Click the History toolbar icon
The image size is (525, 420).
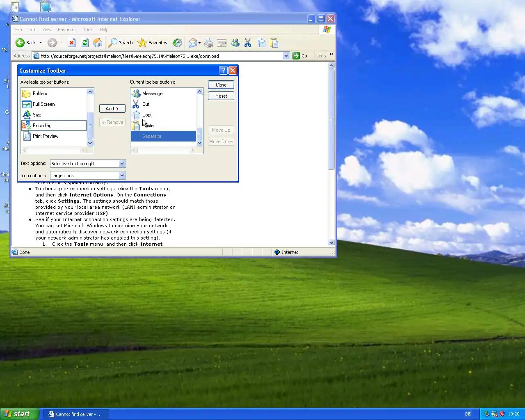[177, 43]
